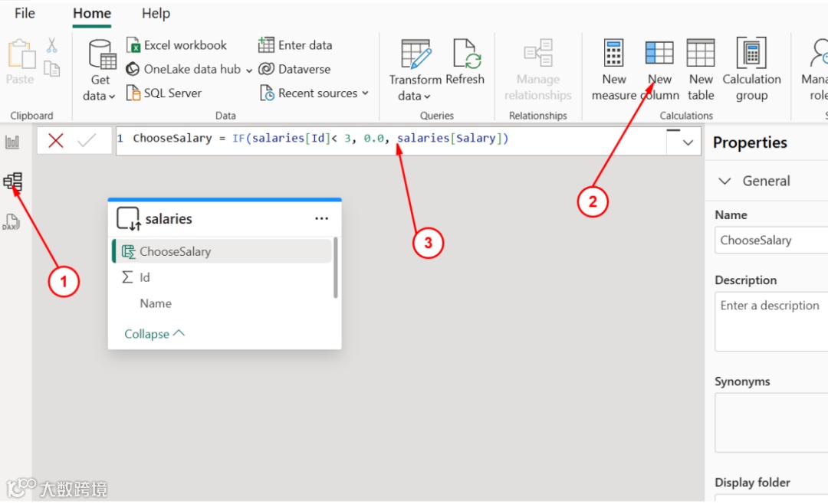The height and width of the screenshot is (504, 828).
Task: Create a New measure
Action: 613,70
